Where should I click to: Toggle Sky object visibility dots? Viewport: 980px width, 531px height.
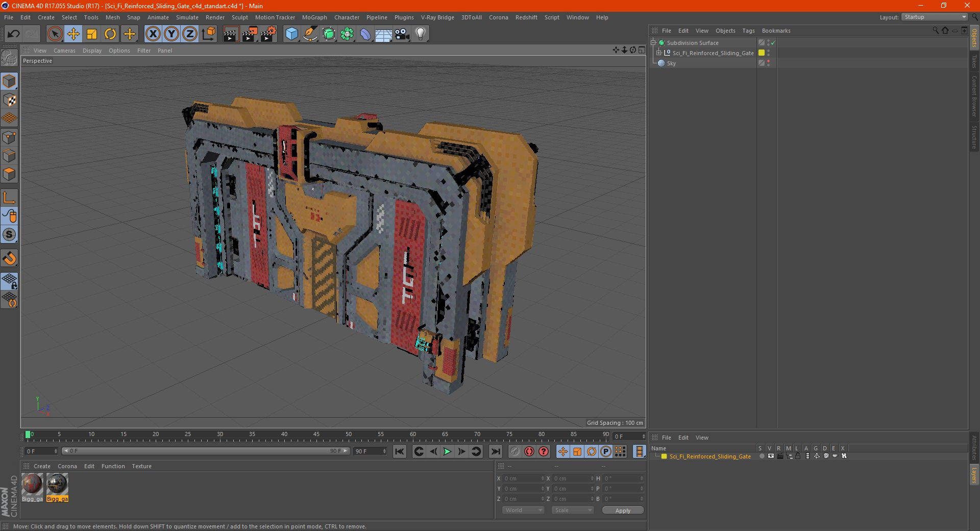[768, 63]
